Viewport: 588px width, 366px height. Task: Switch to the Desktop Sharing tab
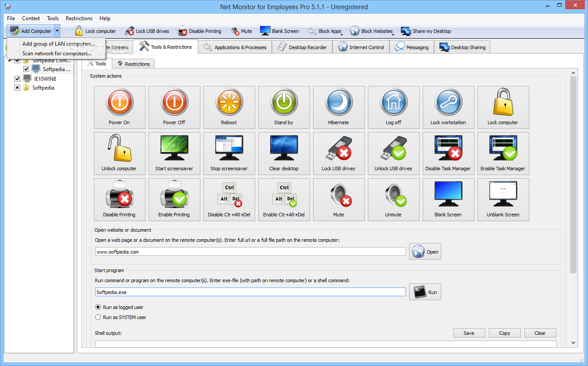463,47
